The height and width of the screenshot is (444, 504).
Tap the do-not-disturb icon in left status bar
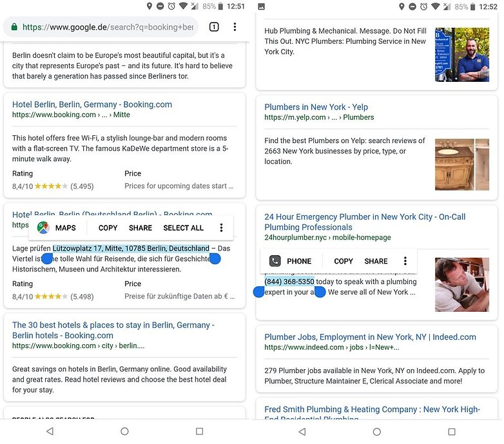coord(160,6)
